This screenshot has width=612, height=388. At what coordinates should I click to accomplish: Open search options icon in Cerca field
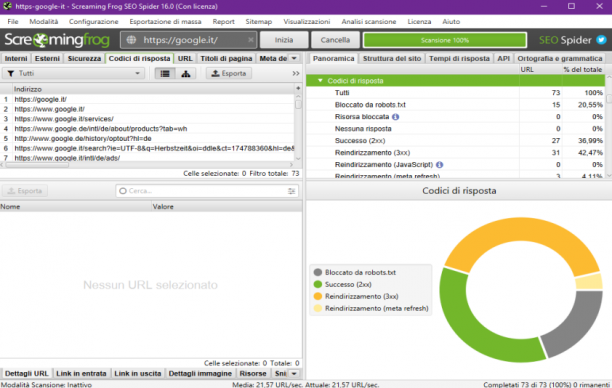292,191
